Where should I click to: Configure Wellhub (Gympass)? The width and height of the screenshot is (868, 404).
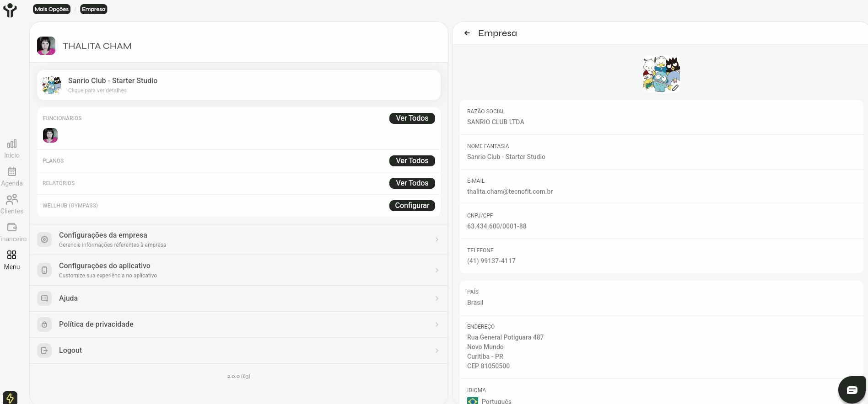click(412, 206)
